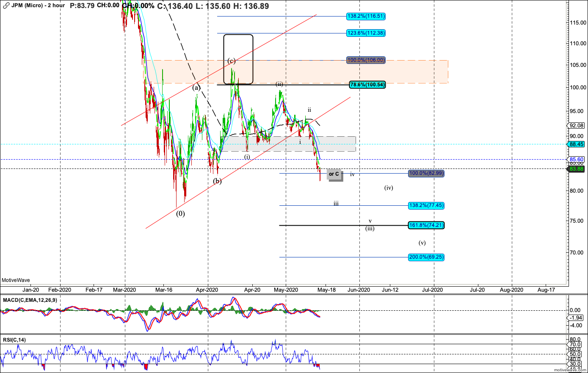Select the (i) wave label below gray zone
The image size is (588, 373).
[x=247, y=157]
